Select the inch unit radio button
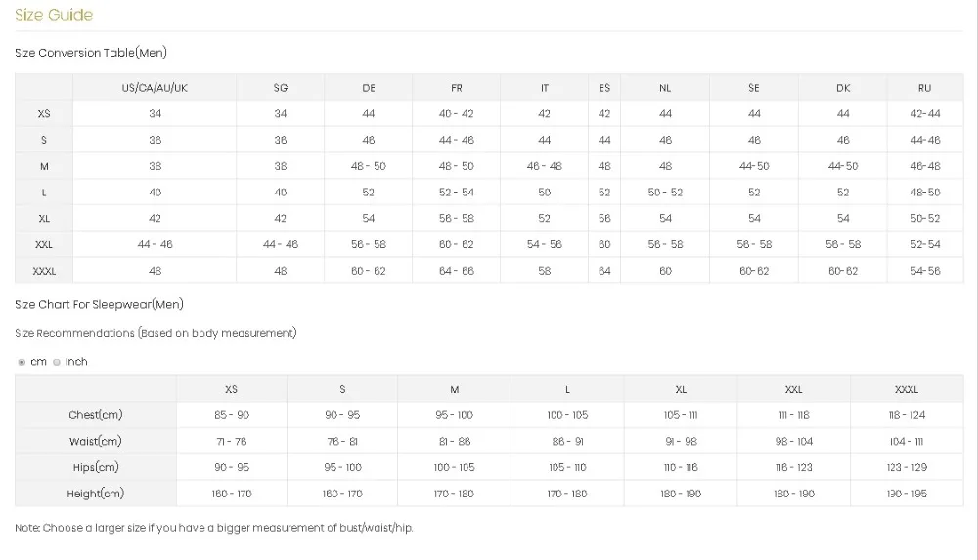The image size is (978, 560). pyautogui.click(x=57, y=363)
